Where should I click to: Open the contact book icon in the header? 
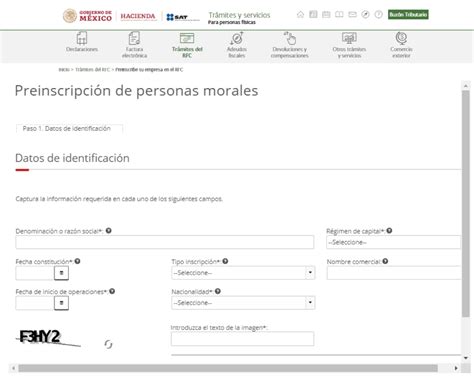click(313, 14)
